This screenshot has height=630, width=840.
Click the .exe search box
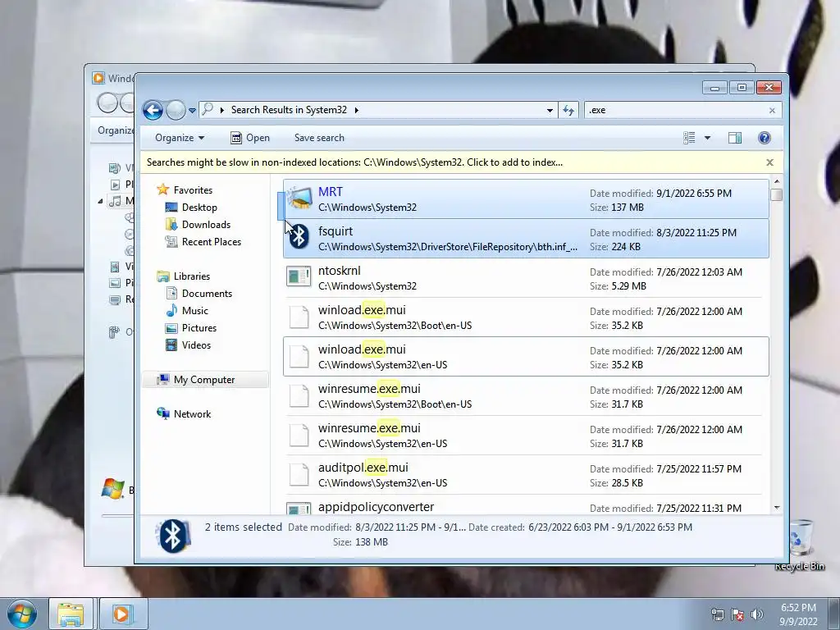click(x=675, y=111)
